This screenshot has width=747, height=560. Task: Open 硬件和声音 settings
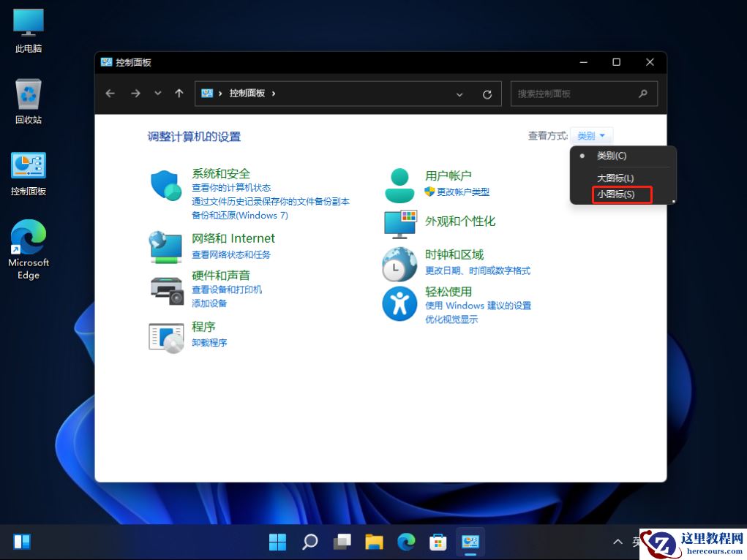pos(225,276)
